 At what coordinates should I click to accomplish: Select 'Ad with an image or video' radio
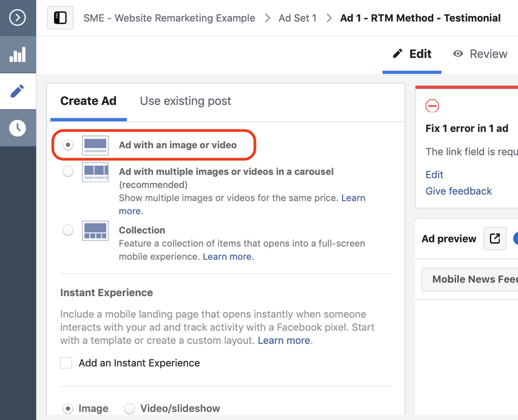click(68, 145)
